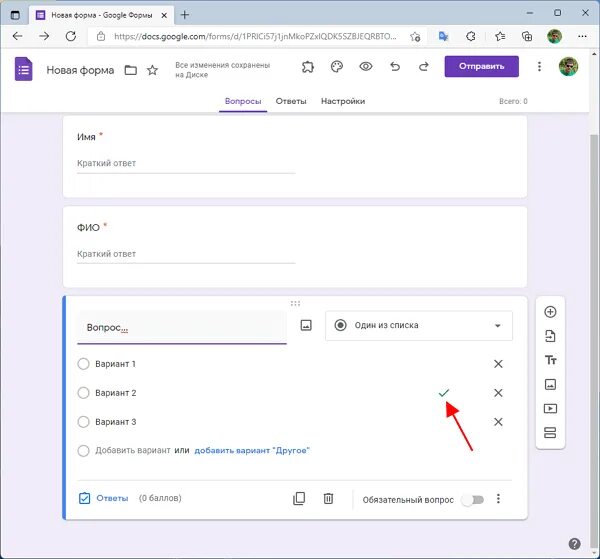The width and height of the screenshot is (600, 559).
Task: Go back in browser
Action: pos(18,36)
